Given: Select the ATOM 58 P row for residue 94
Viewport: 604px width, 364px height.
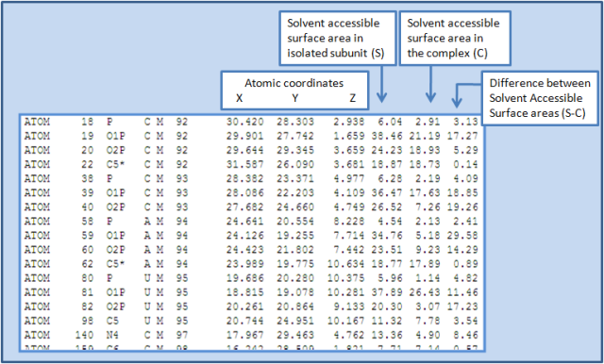Looking at the screenshot, I should [251, 222].
